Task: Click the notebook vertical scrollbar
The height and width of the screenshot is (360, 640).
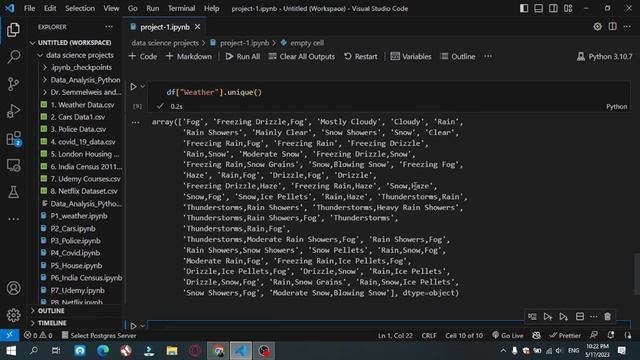Action: [x=637, y=273]
